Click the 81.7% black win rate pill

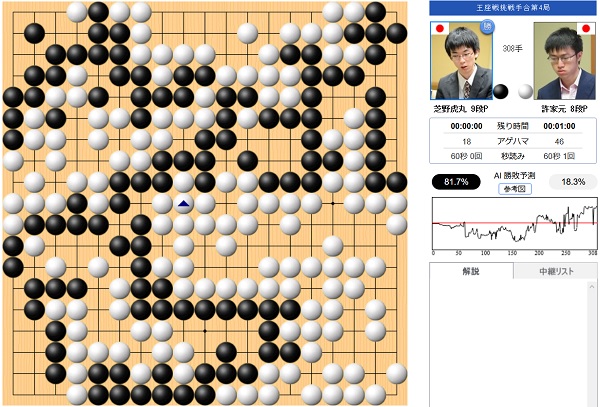(456, 182)
